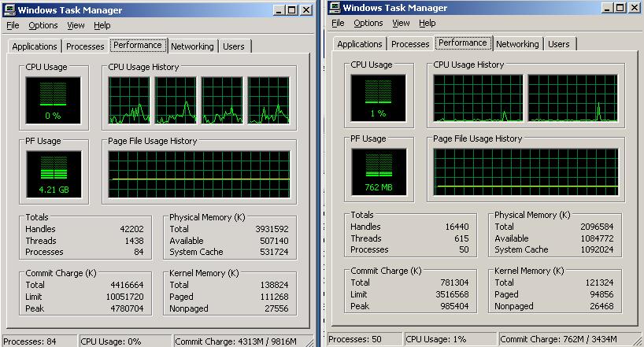Image resolution: width=644 pixels, height=347 pixels.
Task: Click Page File Usage History graph, right window
Action: [x=526, y=172]
